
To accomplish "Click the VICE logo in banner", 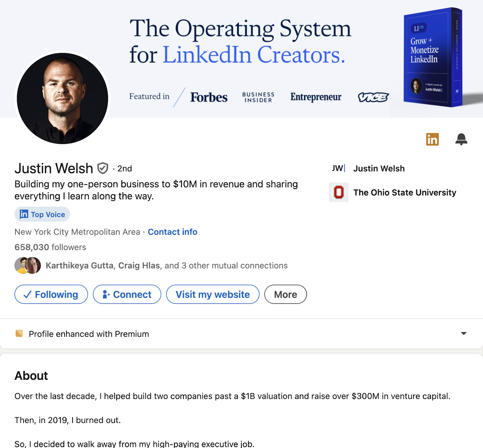I will coord(373,97).
